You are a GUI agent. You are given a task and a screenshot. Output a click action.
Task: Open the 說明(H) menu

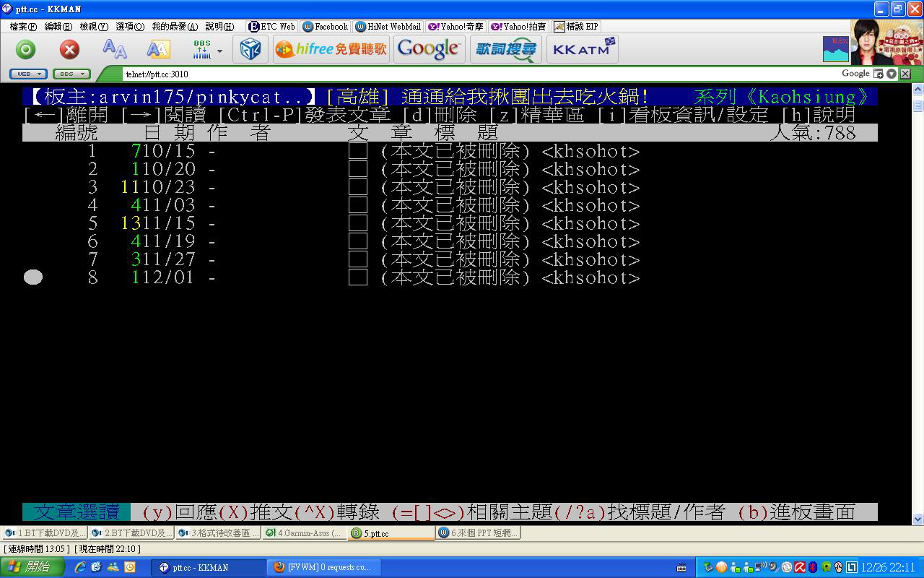(x=219, y=27)
